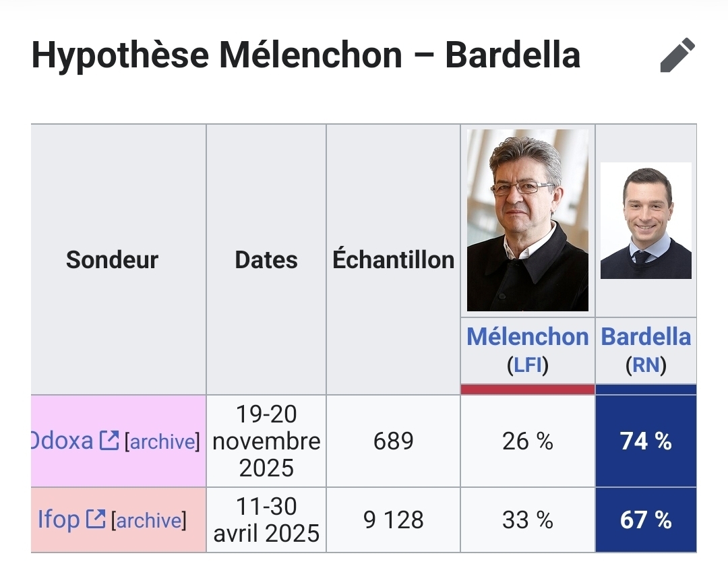
Task: Tap the Mélenchon portrait photo
Action: [527, 220]
